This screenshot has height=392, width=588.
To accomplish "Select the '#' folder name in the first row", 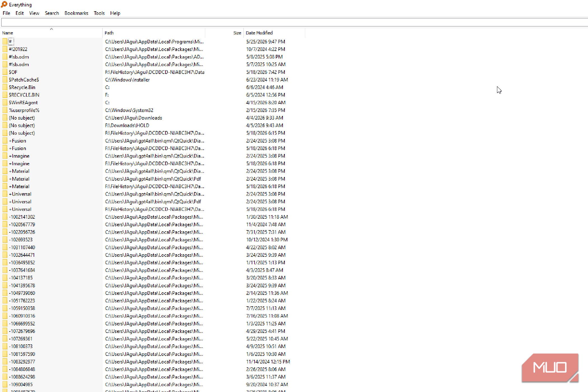I will (x=11, y=41).
